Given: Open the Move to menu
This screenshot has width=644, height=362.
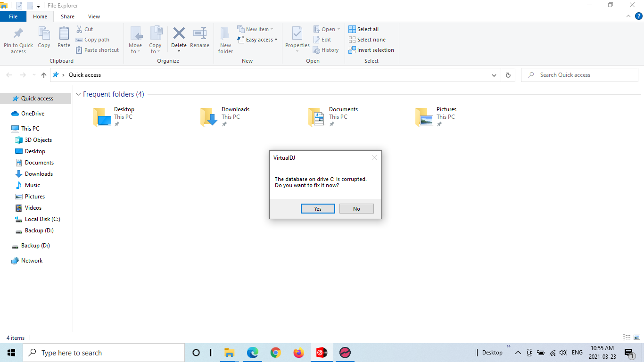Looking at the screenshot, I should click(x=135, y=40).
